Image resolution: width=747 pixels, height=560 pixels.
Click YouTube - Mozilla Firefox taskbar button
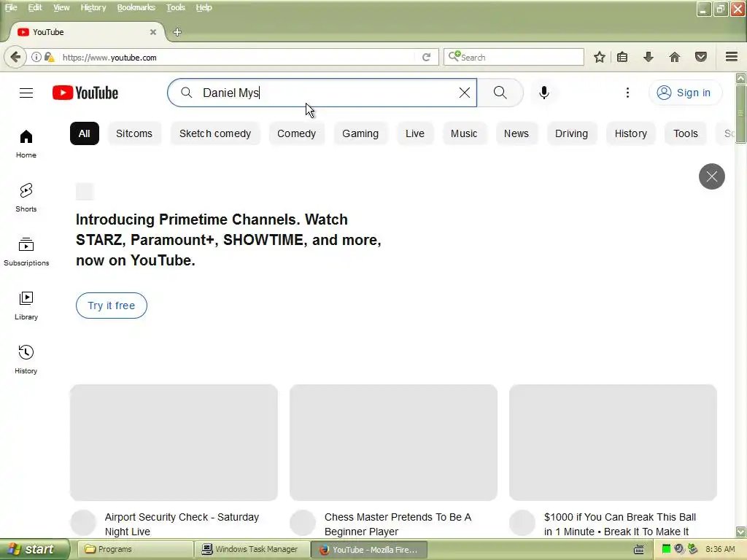[368, 550]
